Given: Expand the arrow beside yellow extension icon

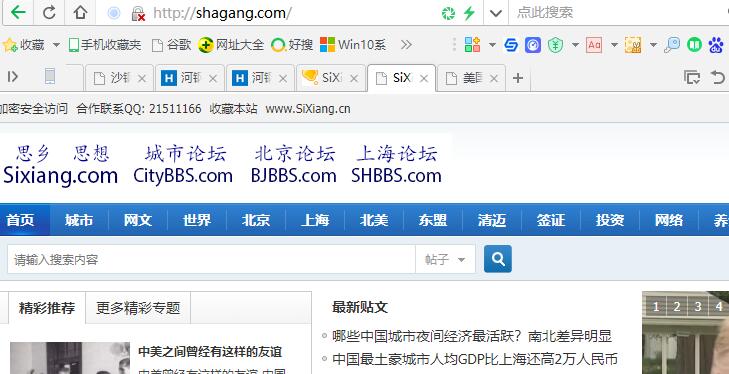Looking at the screenshot, I should [653, 45].
